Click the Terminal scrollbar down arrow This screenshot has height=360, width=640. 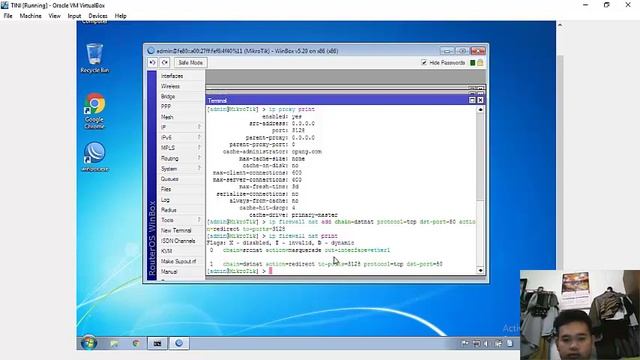[480, 270]
